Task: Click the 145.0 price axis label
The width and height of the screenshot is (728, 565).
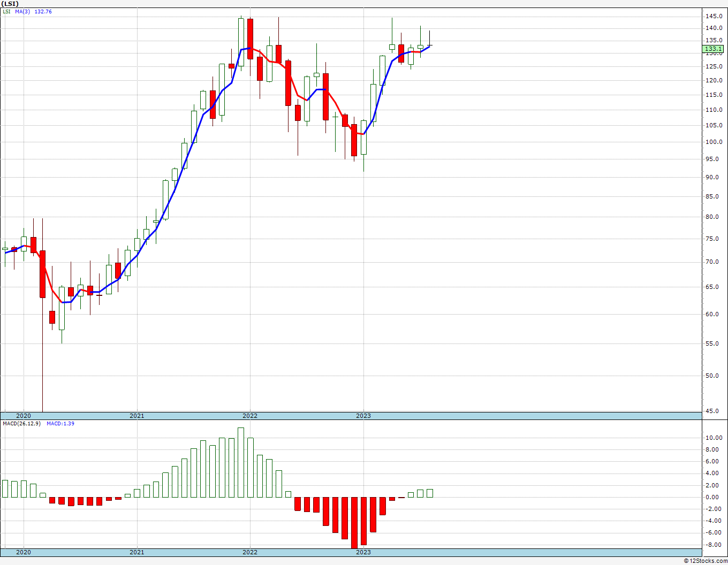Action: (x=714, y=16)
